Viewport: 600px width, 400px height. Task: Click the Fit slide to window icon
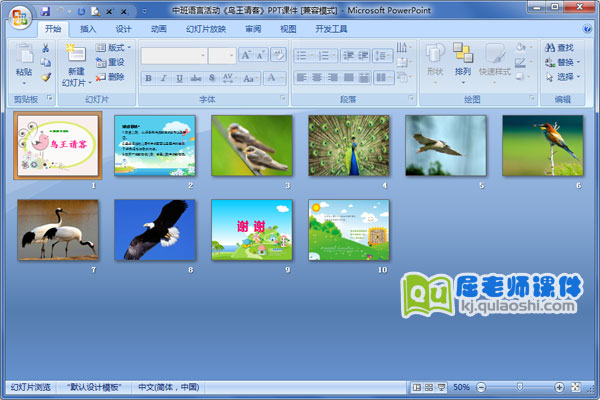click(576, 387)
